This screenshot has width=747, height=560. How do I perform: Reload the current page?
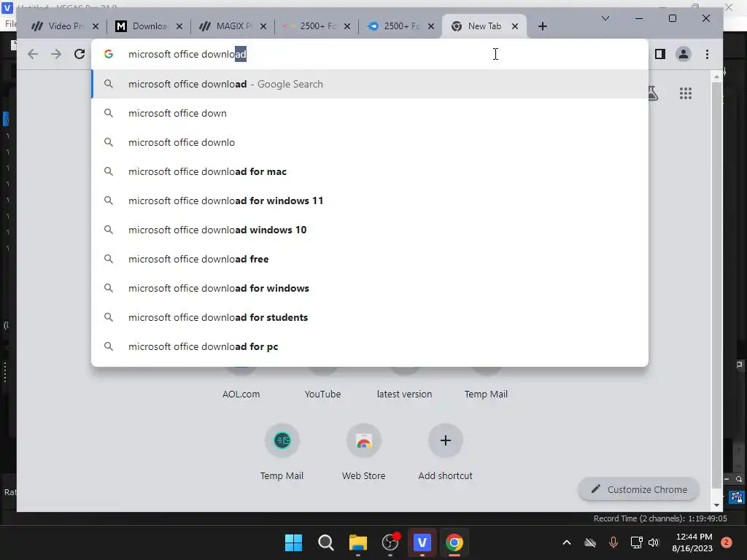tap(80, 54)
